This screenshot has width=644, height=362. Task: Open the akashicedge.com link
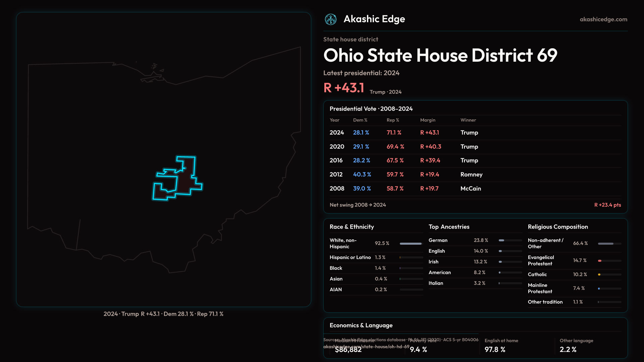(x=603, y=19)
